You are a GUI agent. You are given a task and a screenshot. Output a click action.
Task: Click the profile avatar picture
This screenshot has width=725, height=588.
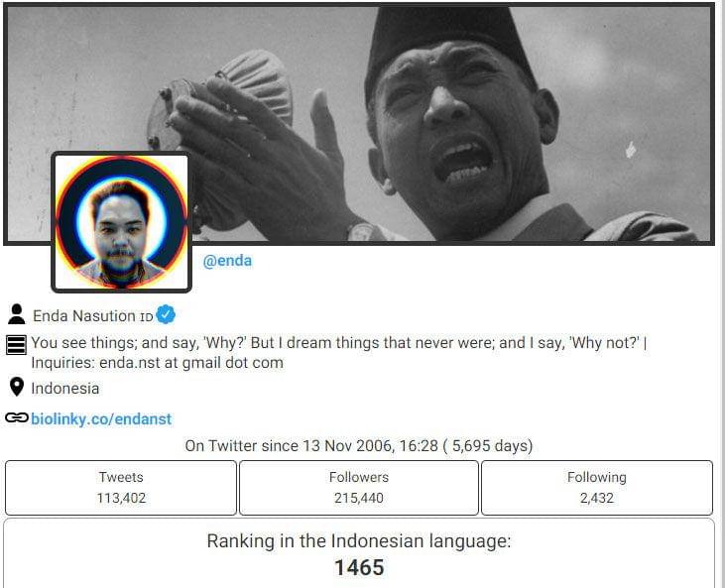(x=121, y=222)
